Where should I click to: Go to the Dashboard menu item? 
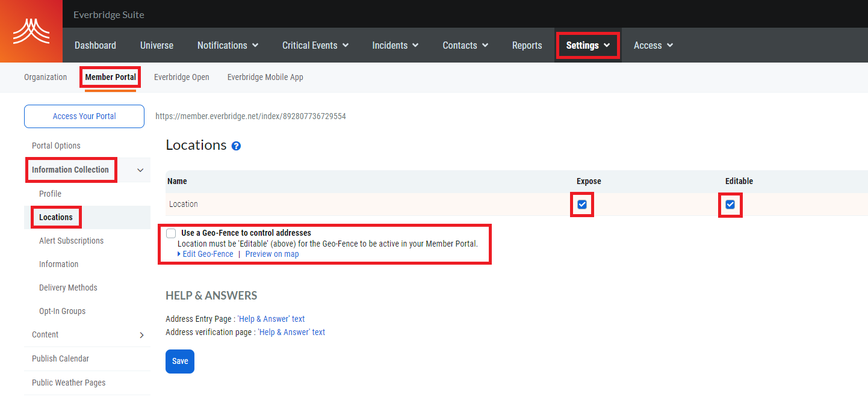(95, 45)
